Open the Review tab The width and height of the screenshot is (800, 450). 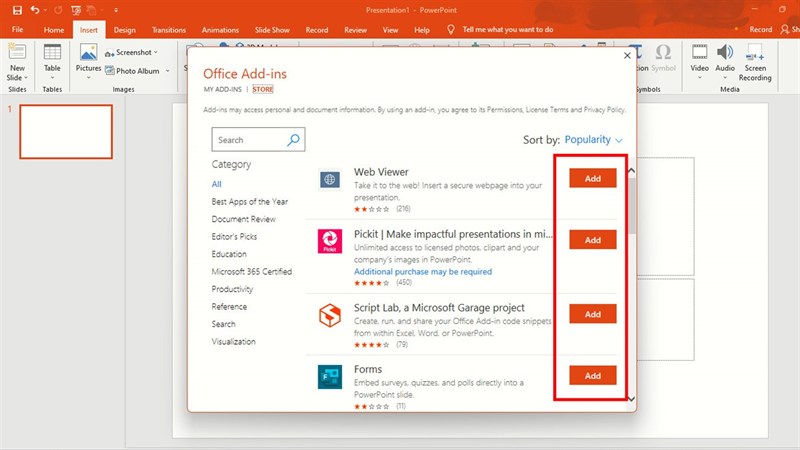[355, 30]
